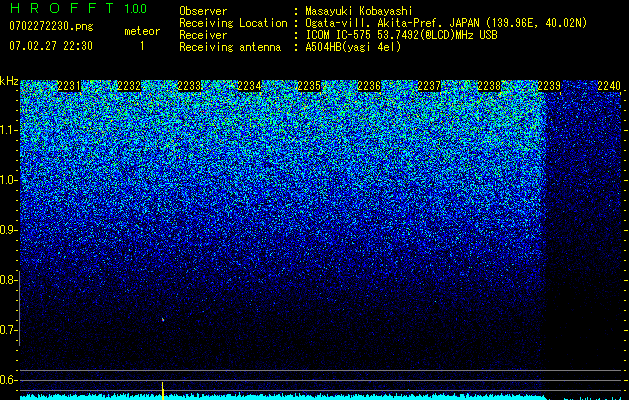Screen dimensions: 629x400
Task: Click the 'meteor' label
Action: 142,31
